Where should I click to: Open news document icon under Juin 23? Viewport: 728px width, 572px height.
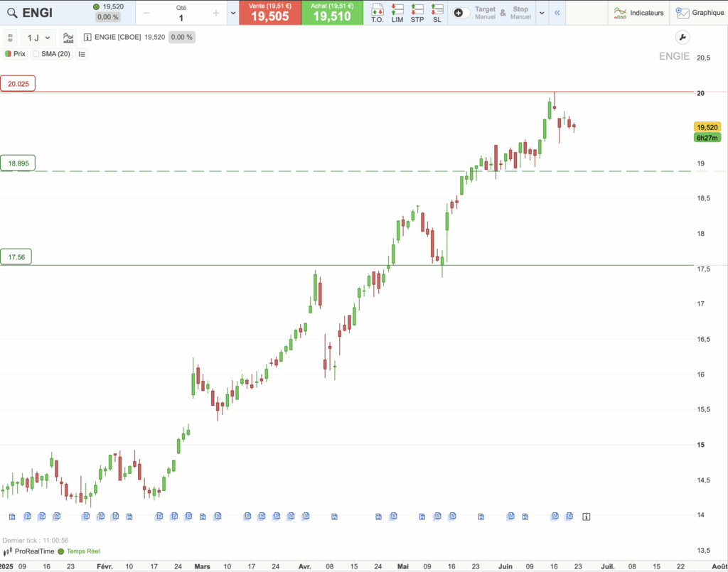click(x=569, y=516)
